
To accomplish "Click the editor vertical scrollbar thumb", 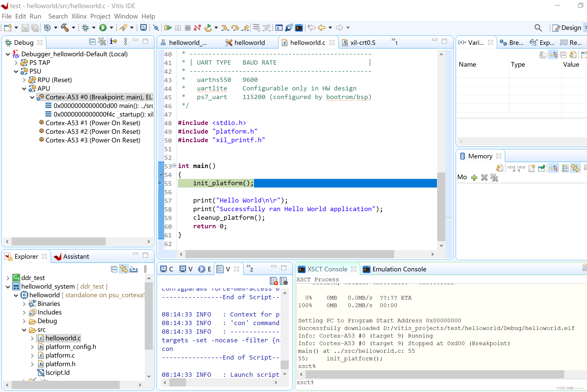I will 441,207.
